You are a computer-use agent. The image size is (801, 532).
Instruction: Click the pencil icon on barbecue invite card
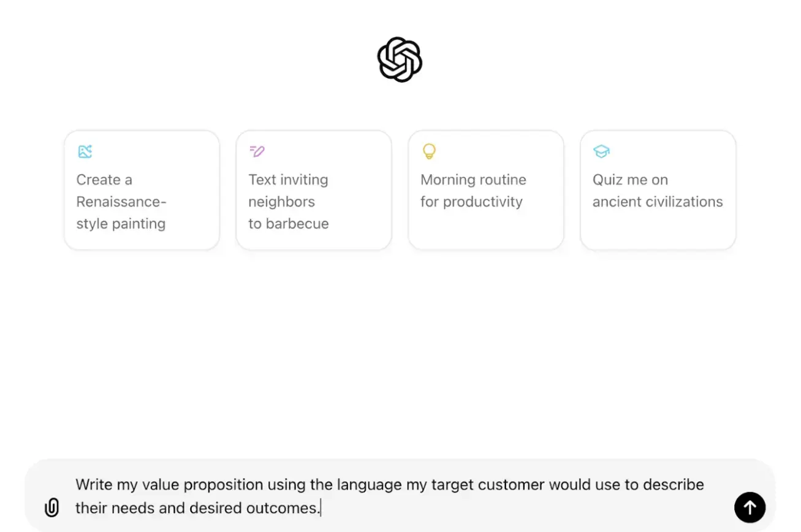pyautogui.click(x=257, y=151)
